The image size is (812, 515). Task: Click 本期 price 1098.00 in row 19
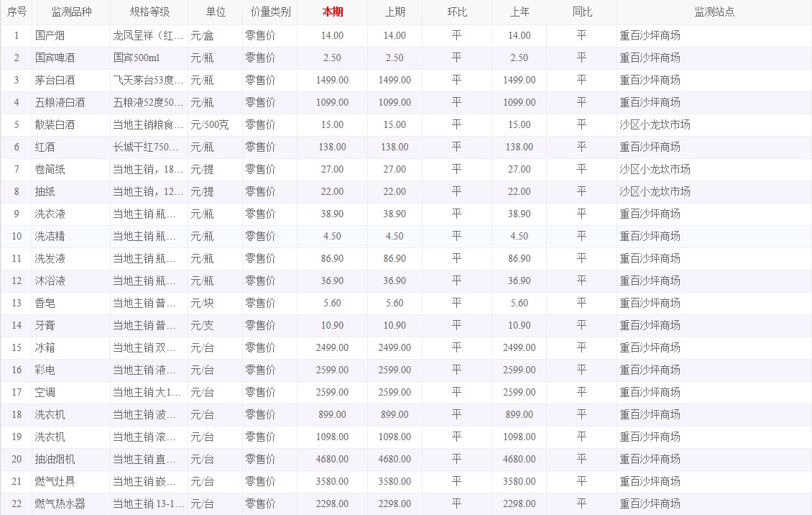[333, 437]
